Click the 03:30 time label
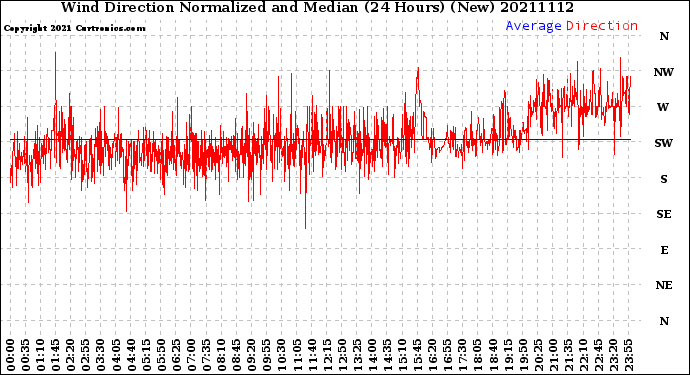The image size is (690, 375). click(101, 355)
